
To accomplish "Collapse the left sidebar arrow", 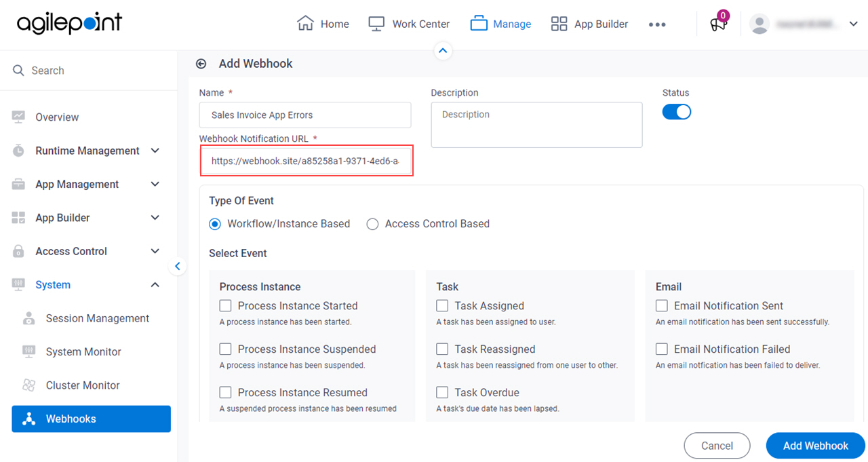I will coord(177,267).
